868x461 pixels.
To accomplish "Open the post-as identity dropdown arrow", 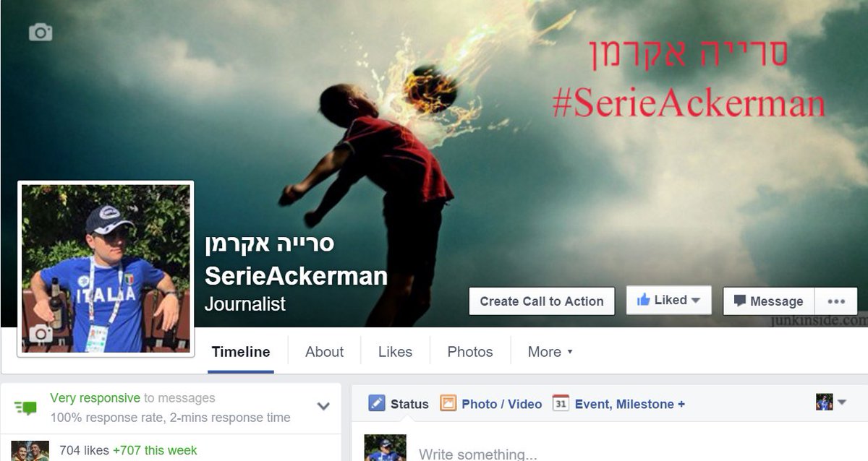I will point(842,402).
